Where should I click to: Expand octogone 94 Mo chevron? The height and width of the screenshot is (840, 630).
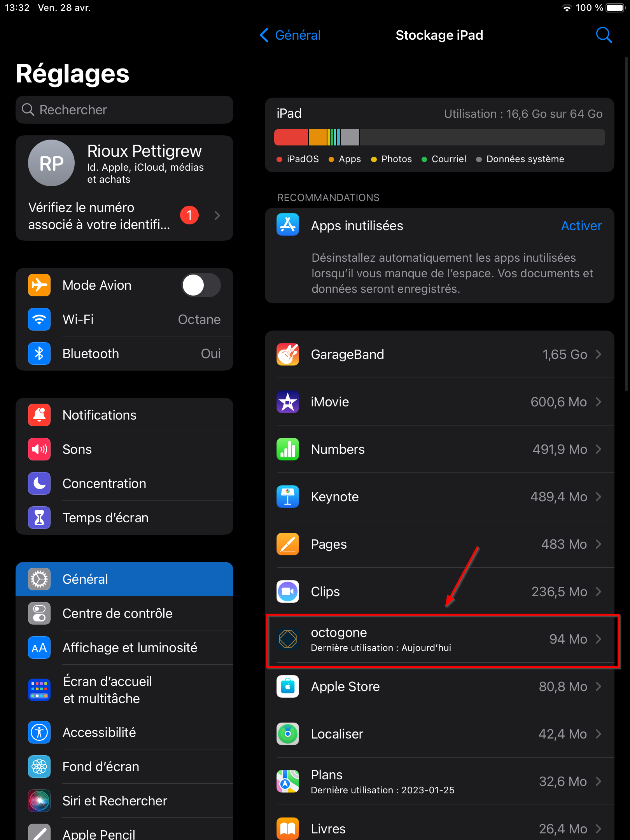pyautogui.click(x=599, y=639)
